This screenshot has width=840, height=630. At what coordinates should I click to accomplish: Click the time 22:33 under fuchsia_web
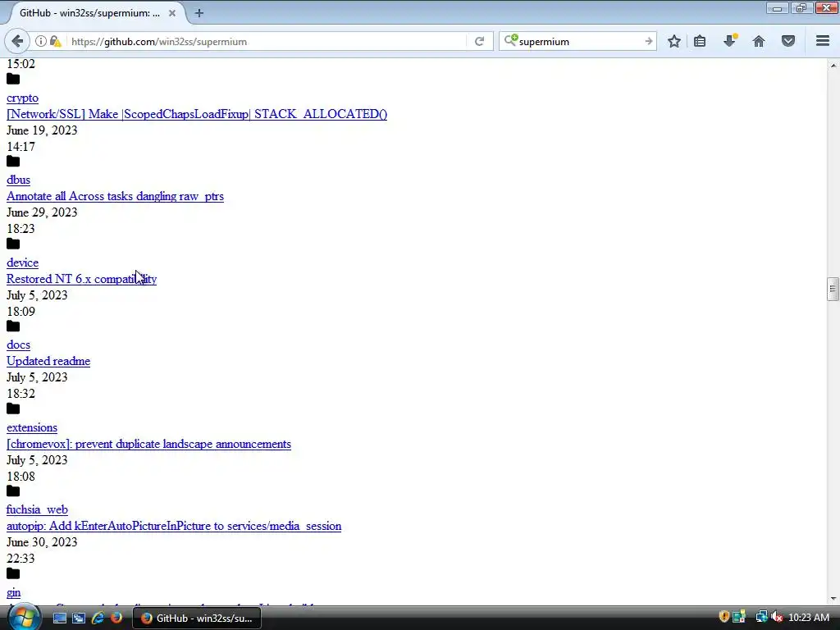(x=21, y=559)
